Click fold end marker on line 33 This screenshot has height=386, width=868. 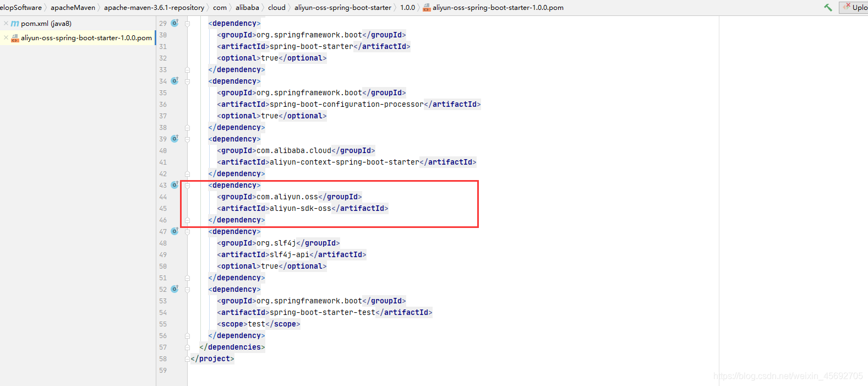[x=188, y=70]
